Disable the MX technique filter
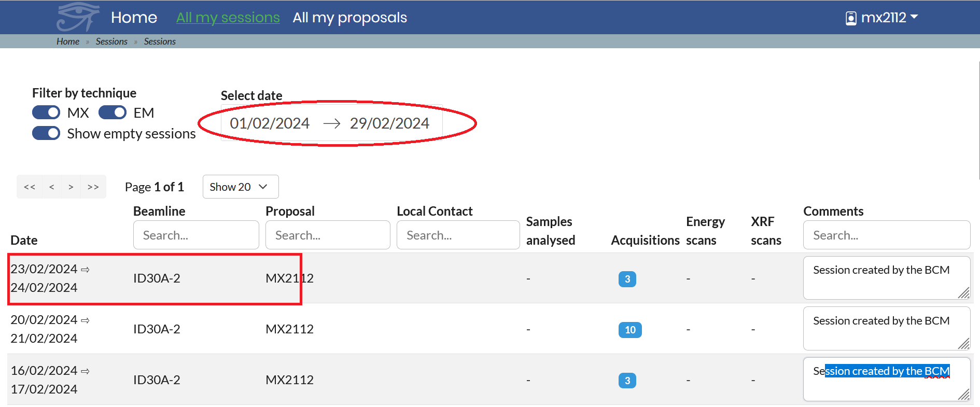Screen dimensions: 980x407 46,113
